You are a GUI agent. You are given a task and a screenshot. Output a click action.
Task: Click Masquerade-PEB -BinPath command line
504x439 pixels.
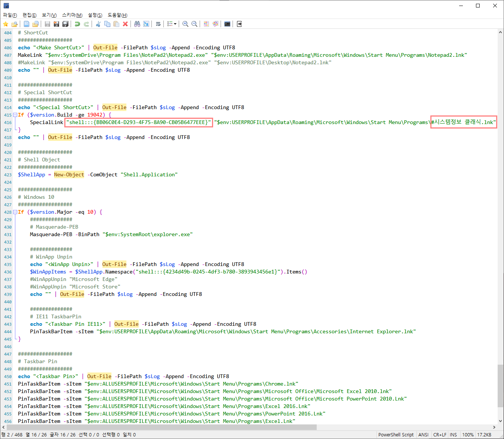coord(111,234)
